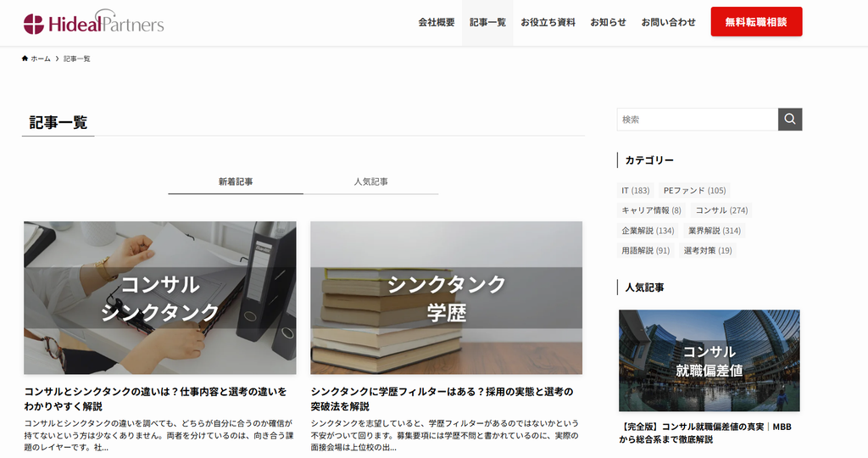Select the IT (183) category tag
Viewport: 868px width, 458px height.
click(636, 191)
